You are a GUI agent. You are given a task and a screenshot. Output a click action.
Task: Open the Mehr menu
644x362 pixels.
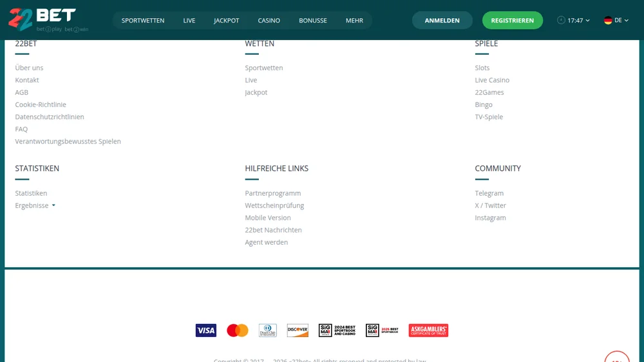(x=354, y=21)
